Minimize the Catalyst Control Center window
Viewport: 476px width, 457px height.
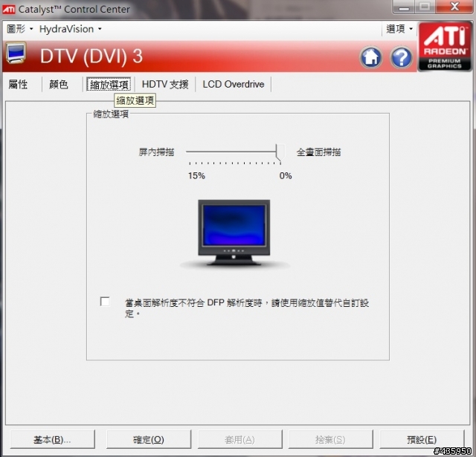click(x=404, y=7)
